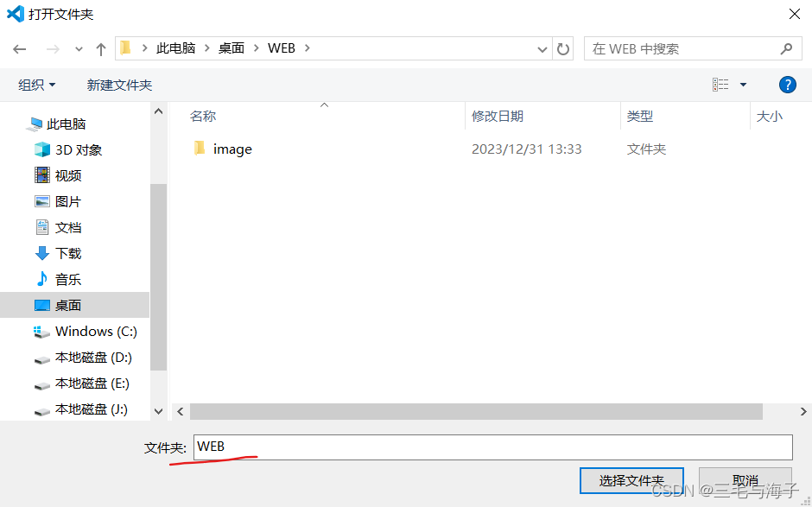Viewport: 812px width, 507px height.
Task: Select 此电脑 in the address breadcrumb
Action: point(176,48)
